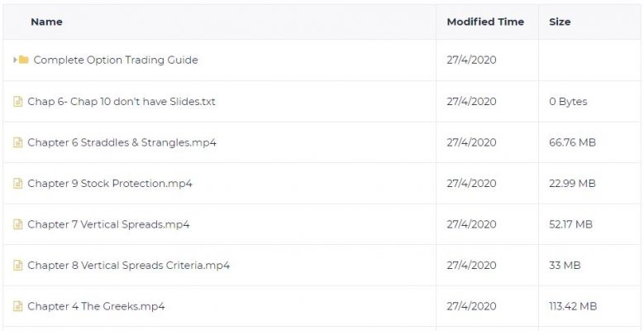The height and width of the screenshot is (331, 644).
Task: Click file icon for Chapter 6 Straddles & Strangles
Action: click(x=17, y=142)
